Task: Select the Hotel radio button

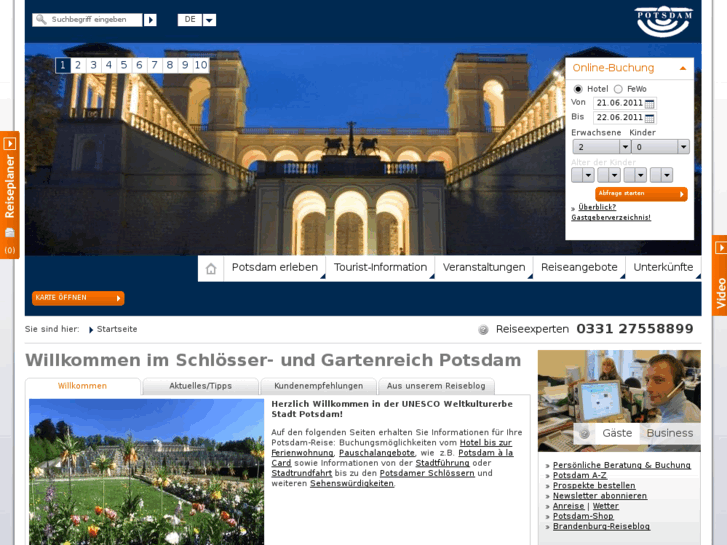Action: pos(578,89)
